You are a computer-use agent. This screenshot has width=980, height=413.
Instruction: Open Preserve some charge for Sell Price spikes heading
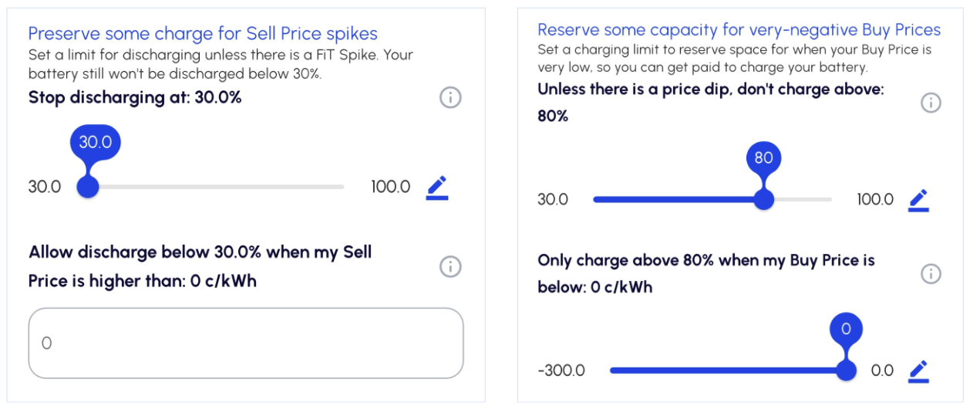(x=203, y=33)
